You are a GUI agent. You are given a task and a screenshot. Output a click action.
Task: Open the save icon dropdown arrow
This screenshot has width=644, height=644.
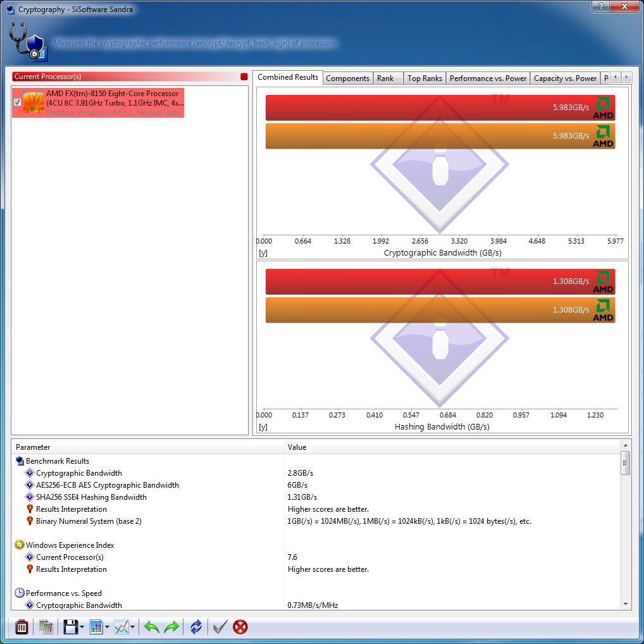pos(82,628)
